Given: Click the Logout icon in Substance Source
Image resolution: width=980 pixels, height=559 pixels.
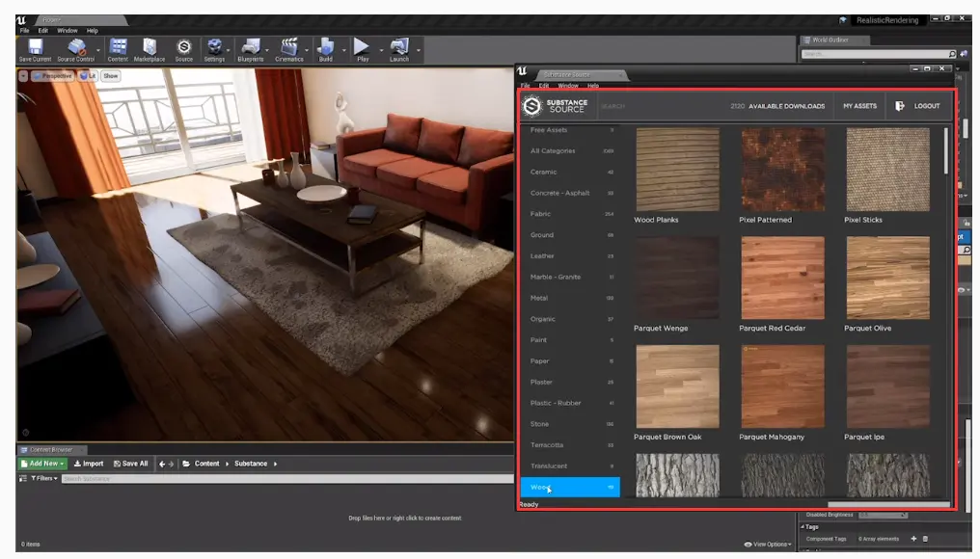Looking at the screenshot, I should coord(899,106).
